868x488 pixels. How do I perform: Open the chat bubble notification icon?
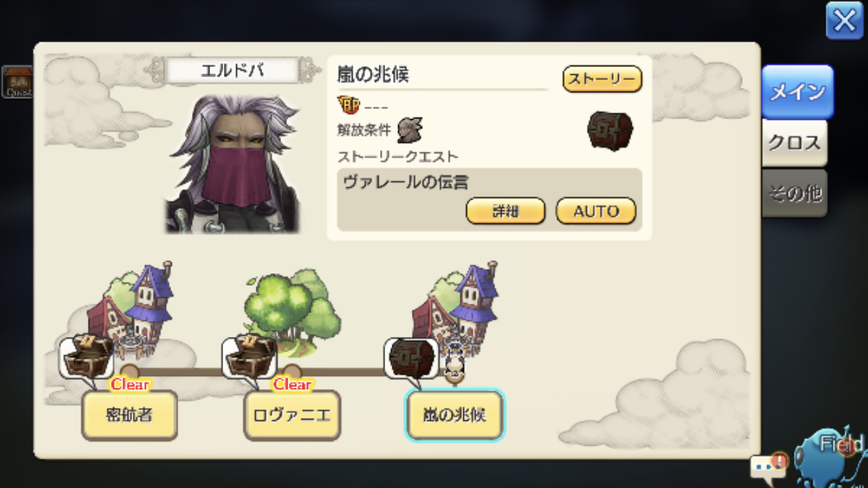point(768,465)
